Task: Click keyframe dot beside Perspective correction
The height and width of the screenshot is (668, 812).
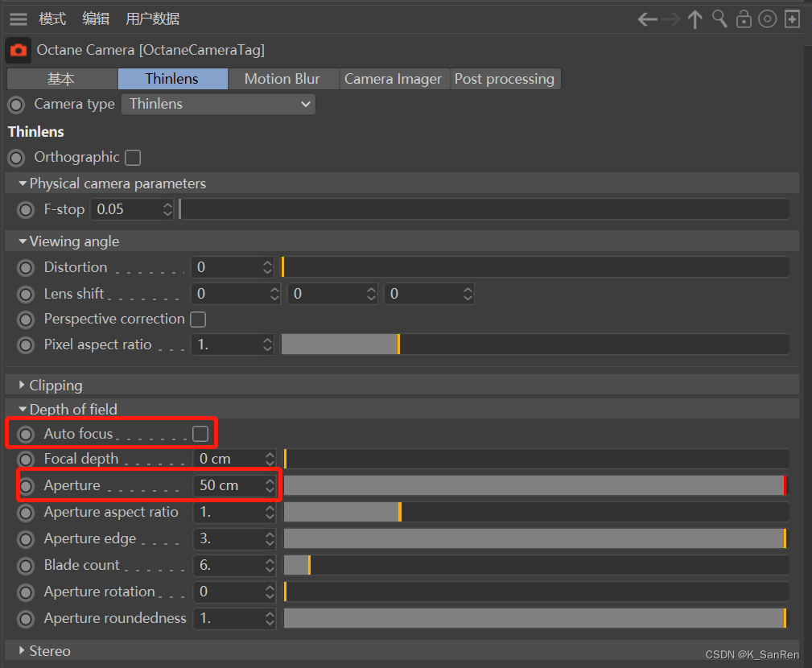Action: coord(26,320)
